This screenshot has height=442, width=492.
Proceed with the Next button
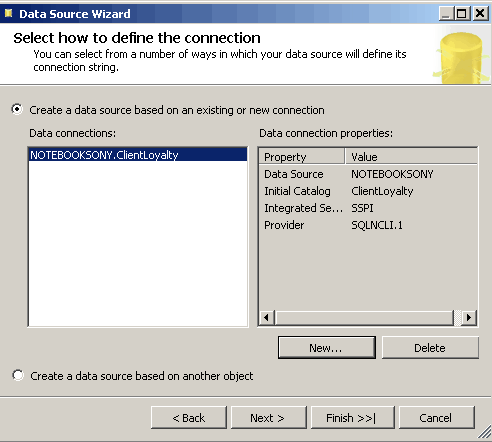[x=268, y=417]
